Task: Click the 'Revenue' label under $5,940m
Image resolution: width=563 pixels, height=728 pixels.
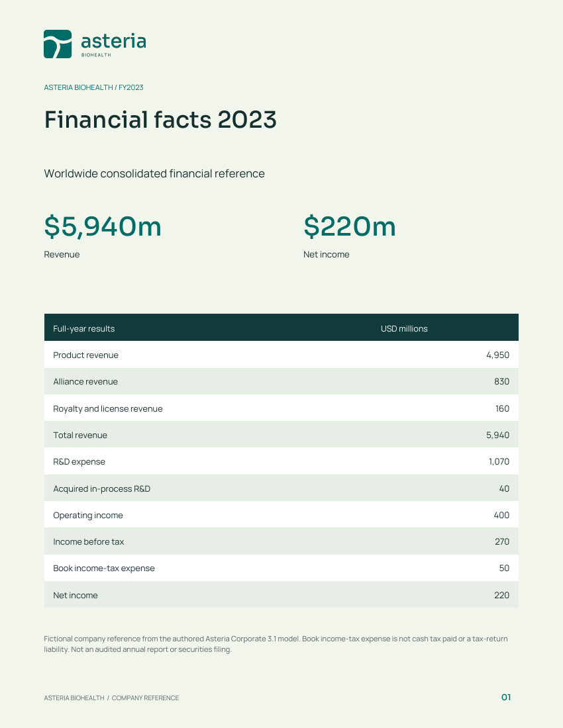Action: (x=62, y=254)
